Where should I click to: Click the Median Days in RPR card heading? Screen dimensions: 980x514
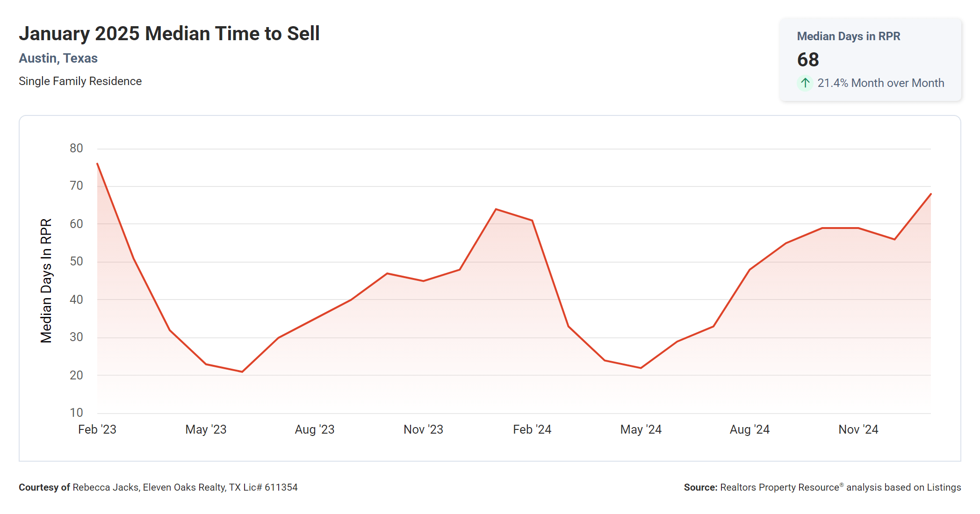tap(848, 36)
